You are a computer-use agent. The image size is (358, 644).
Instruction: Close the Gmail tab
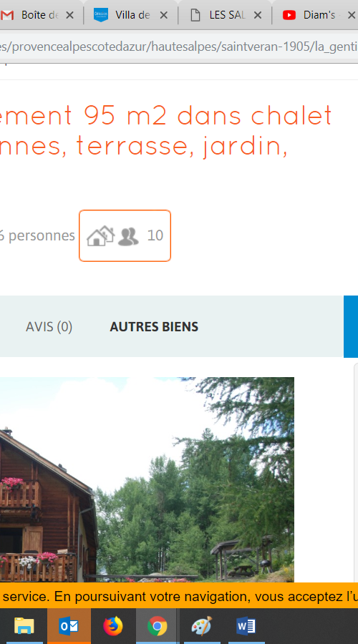pos(70,15)
